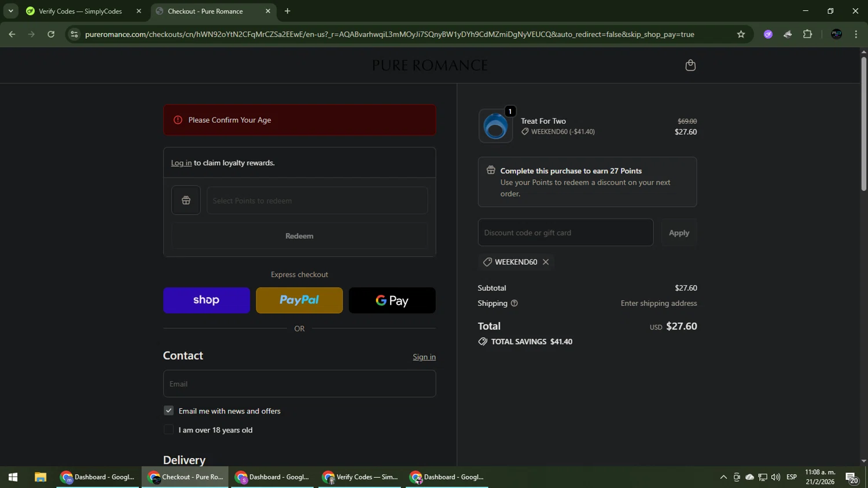Click the gift icon beside points field

(186, 200)
